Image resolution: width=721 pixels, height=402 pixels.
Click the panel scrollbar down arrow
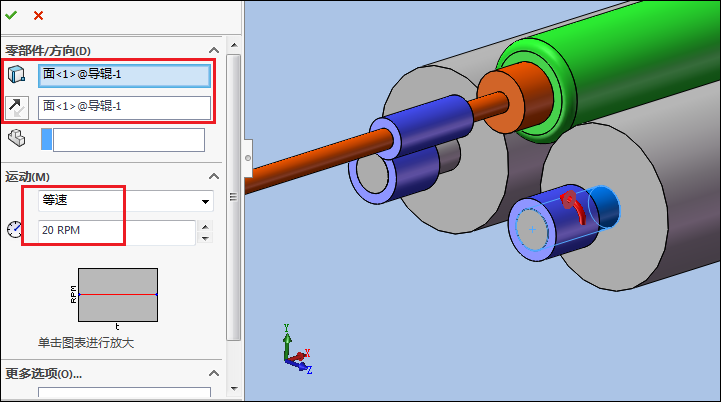pyautogui.click(x=234, y=389)
